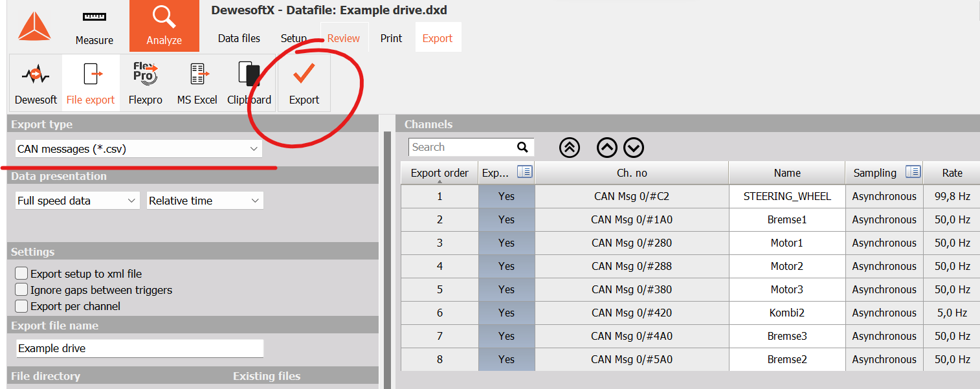Open Sampling column filter icon
This screenshot has height=389, width=980.
[913, 172]
